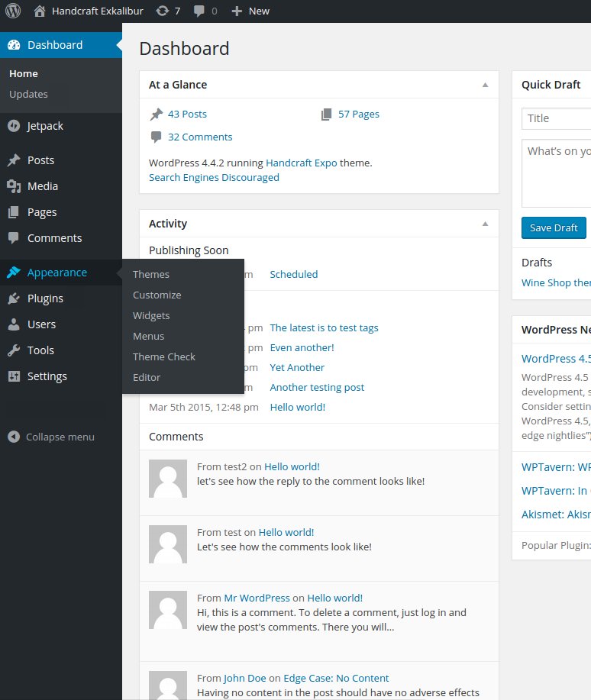The image size is (591, 700).
Task: Collapse the At a Glance widget
Action: coord(485,85)
